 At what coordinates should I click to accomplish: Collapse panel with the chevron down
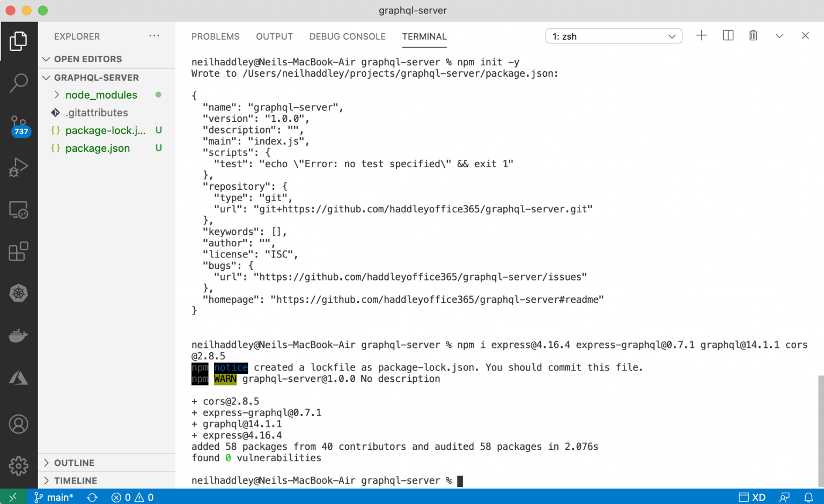[x=779, y=36]
